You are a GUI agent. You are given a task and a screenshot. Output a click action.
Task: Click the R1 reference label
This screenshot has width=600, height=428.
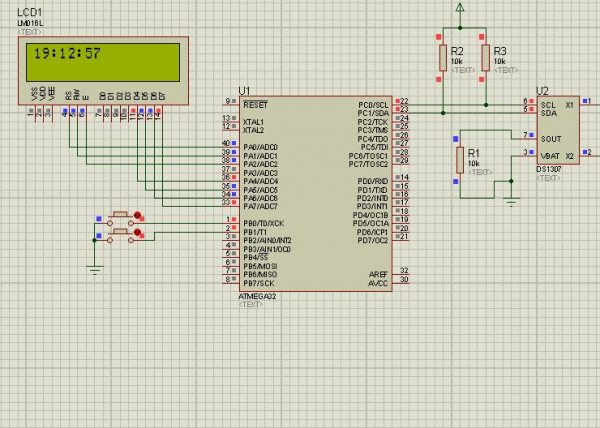coord(474,153)
